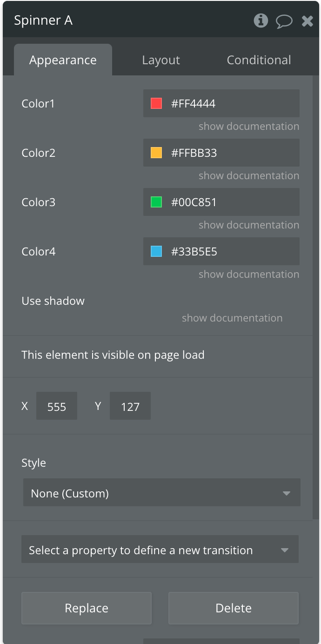
Task: Switch to the Layout tab
Action: (x=161, y=60)
